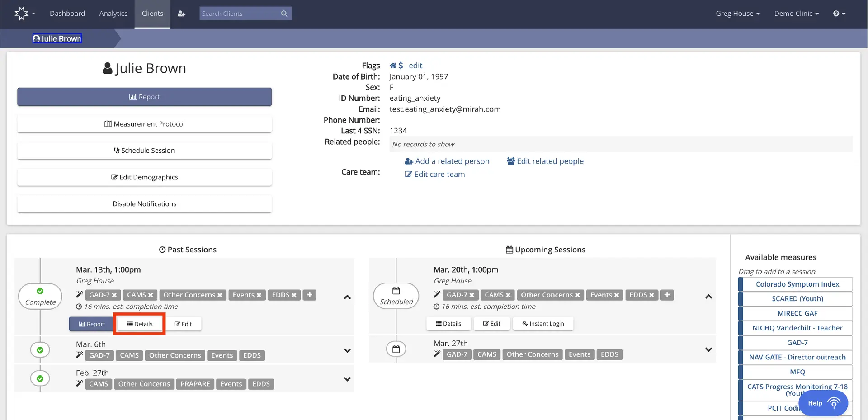Click Instant Login for the Mar 20th session
Viewport: 868px width, 420px height.
(x=542, y=323)
